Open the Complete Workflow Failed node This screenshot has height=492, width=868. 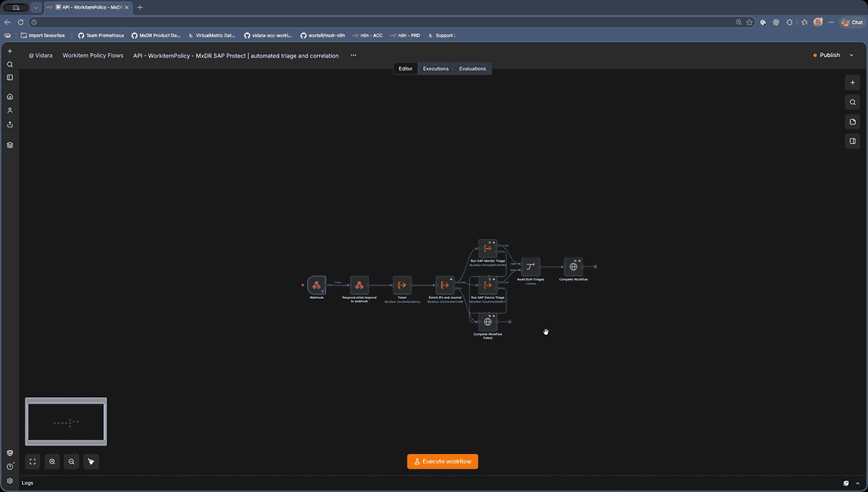(x=488, y=322)
